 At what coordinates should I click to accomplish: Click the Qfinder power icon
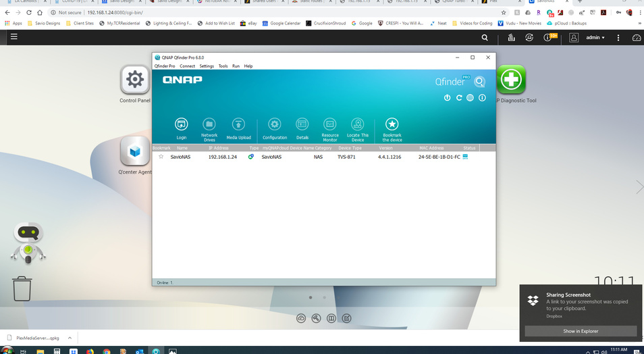click(x=448, y=97)
